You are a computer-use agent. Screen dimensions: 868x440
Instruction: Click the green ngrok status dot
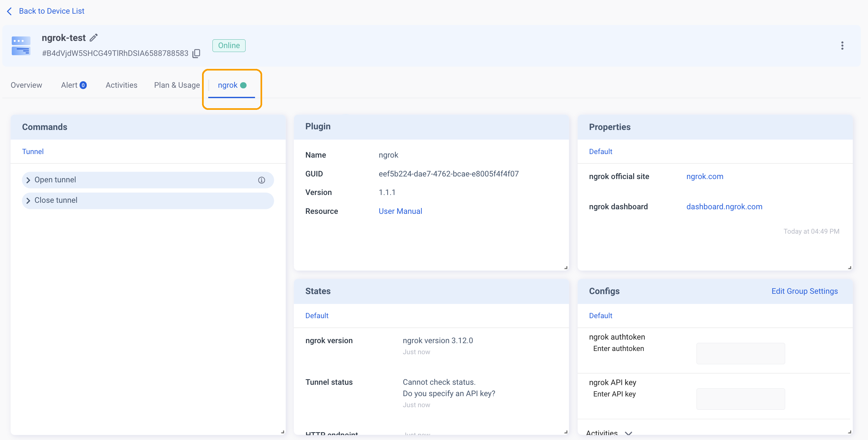click(x=243, y=85)
